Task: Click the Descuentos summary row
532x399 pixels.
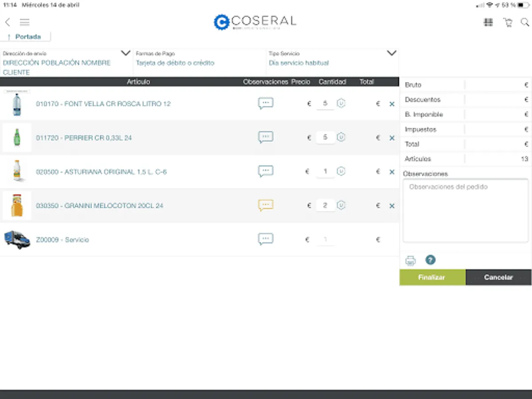Action: [x=465, y=100]
